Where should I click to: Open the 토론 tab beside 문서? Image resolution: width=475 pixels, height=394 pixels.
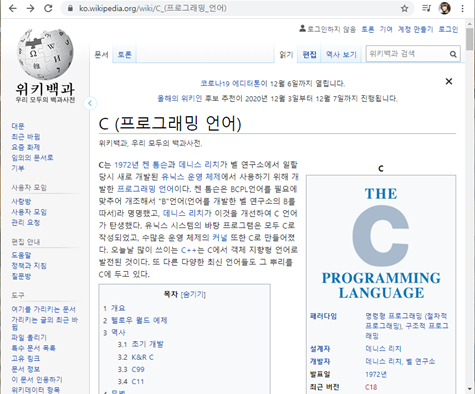click(125, 54)
